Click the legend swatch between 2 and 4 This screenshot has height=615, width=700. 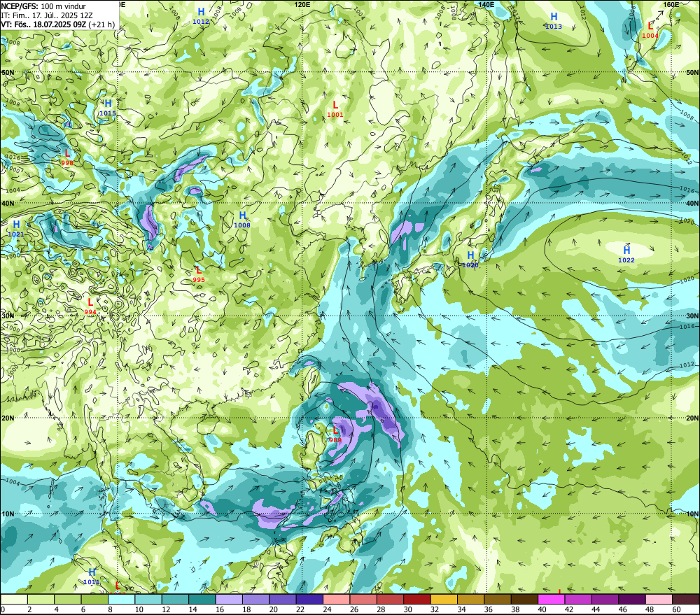click(41, 599)
